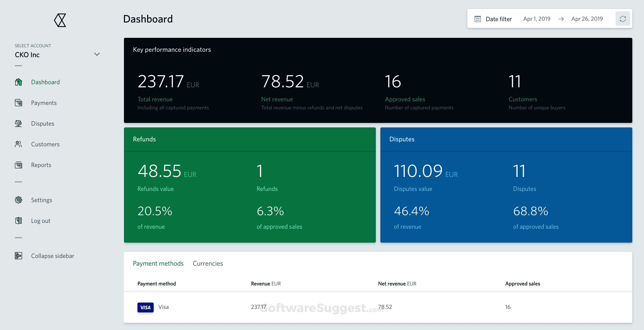Click the Log out door icon
The image size is (644, 330).
[18, 221]
